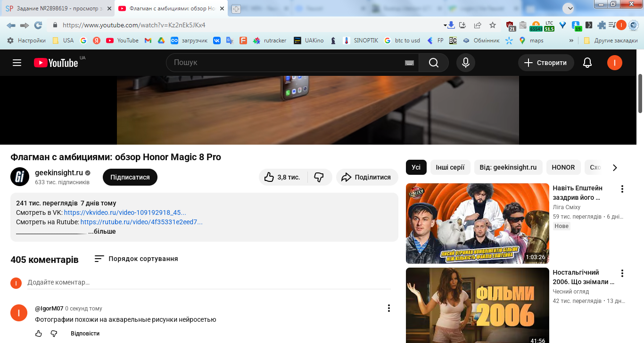Open the geekinsight.ru channel avatar
644x343 pixels.
pyautogui.click(x=20, y=177)
